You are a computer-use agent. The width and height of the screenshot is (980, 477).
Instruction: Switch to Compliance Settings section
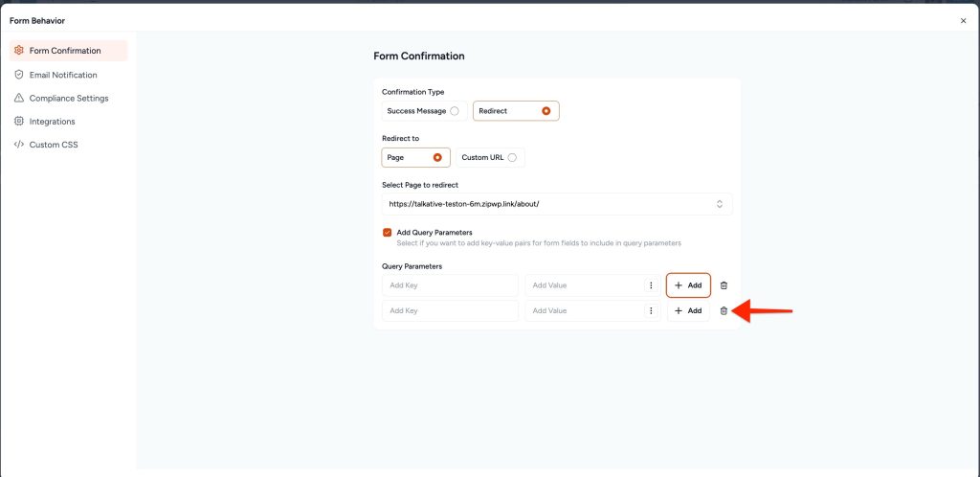(69, 98)
